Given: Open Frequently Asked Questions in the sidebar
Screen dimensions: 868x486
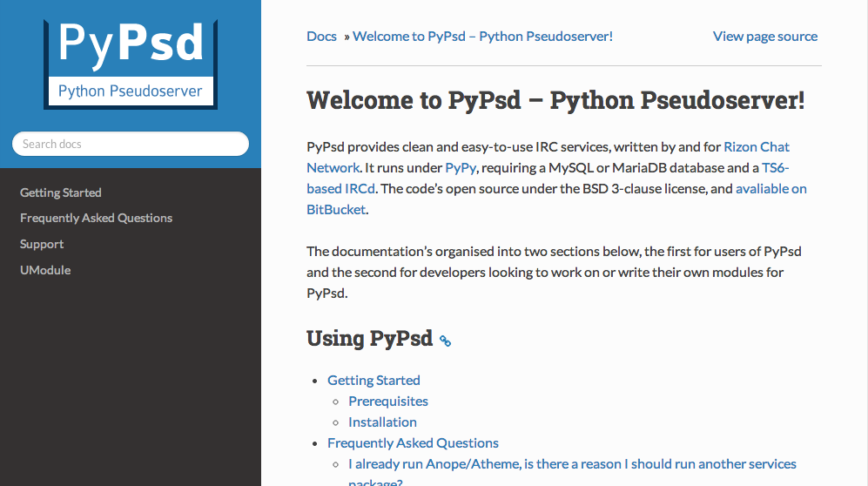Looking at the screenshot, I should pos(97,218).
